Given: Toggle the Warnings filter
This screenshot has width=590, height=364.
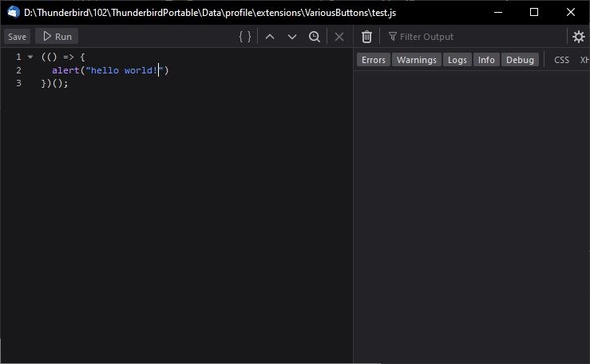Looking at the screenshot, I should [417, 60].
